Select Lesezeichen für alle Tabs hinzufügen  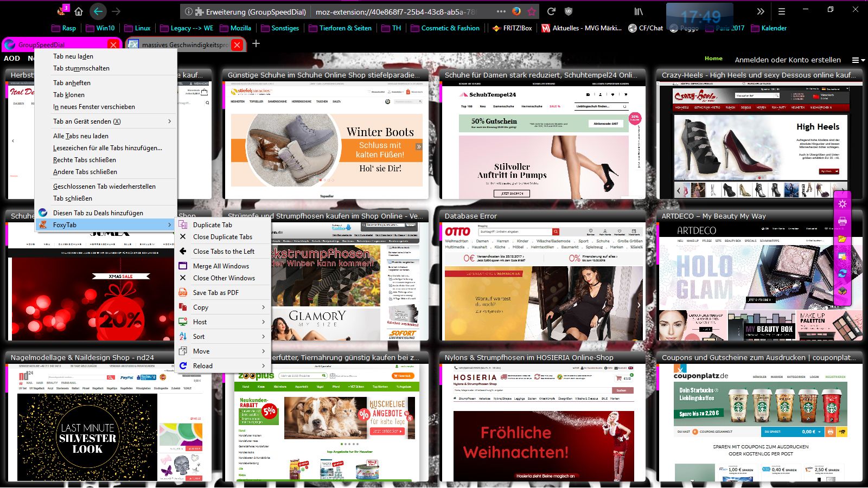tap(106, 147)
